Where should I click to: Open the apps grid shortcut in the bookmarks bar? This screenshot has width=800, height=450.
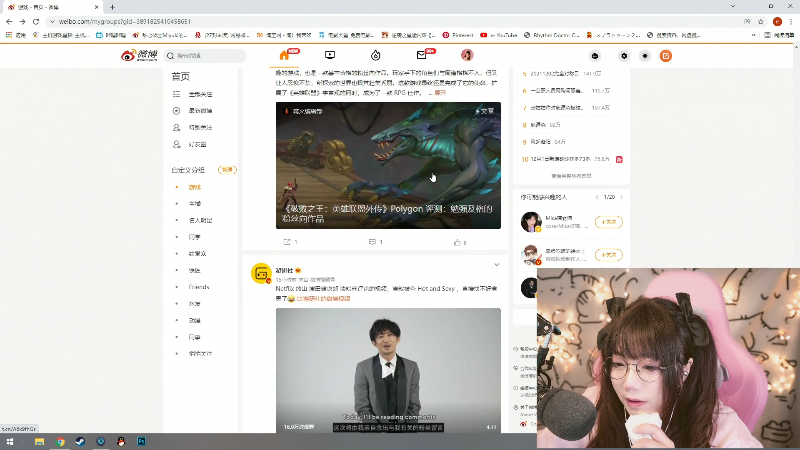pos(16,35)
